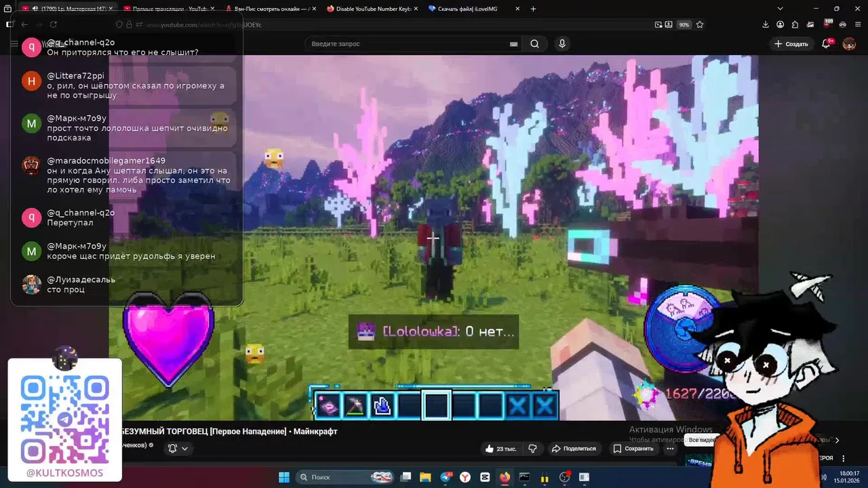Switch to Прямые трансляции YouTube tab
Screen dimensions: 868x488
168,9
